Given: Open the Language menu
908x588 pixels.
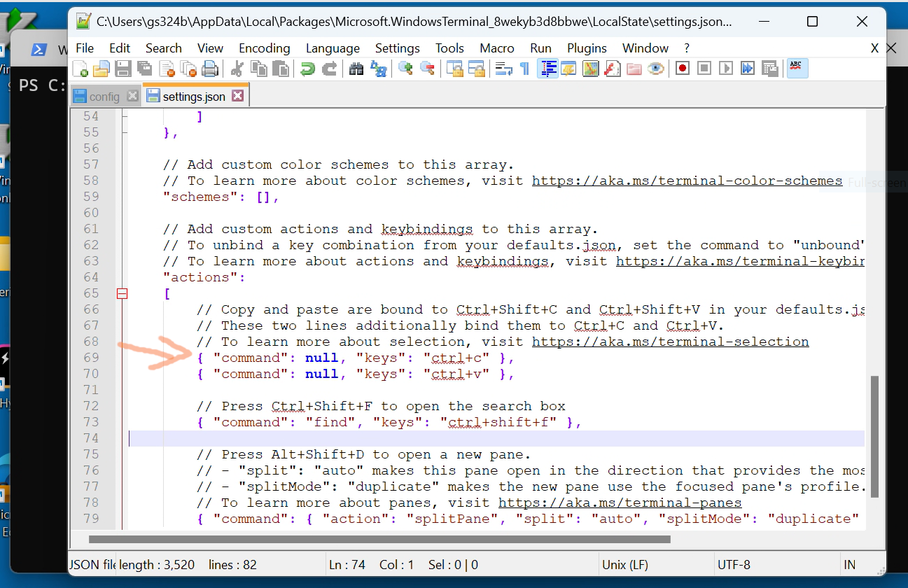Looking at the screenshot, I should pyautogui.click(x=333, y=48).
